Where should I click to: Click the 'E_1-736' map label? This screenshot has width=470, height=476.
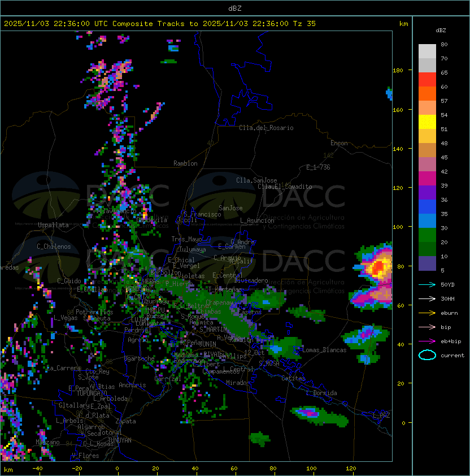point(318,167)
